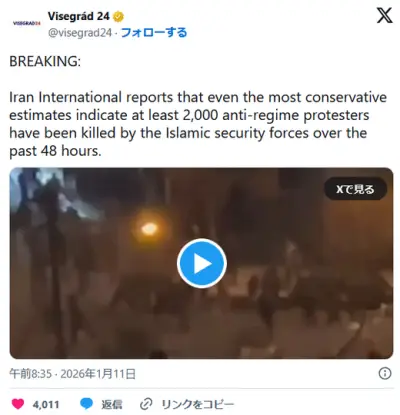Click the tweet body text
Image resolution: width=400 pixels, height=415 pixels.
tap(198, 124)
